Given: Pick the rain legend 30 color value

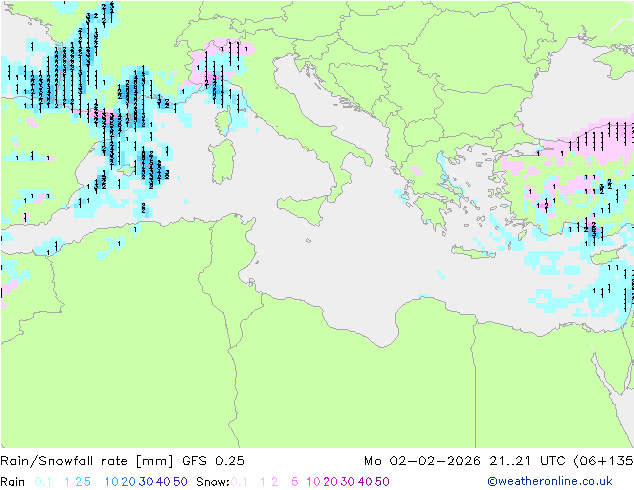Looking at the screenshot, I should [146, 482].
